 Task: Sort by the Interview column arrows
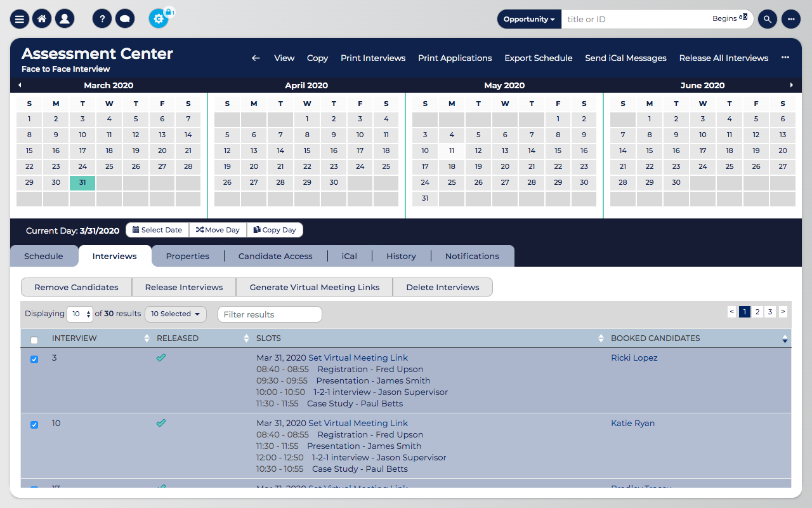[147, 338]
